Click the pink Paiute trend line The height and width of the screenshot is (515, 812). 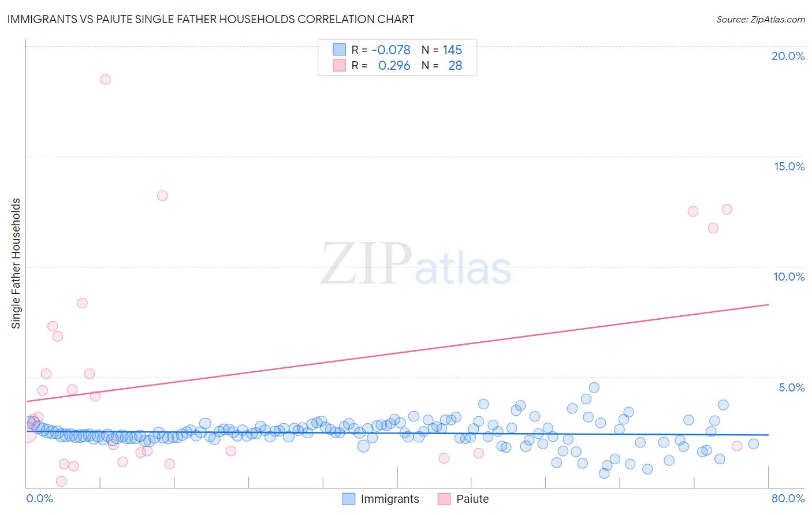(x=397, y=353)
